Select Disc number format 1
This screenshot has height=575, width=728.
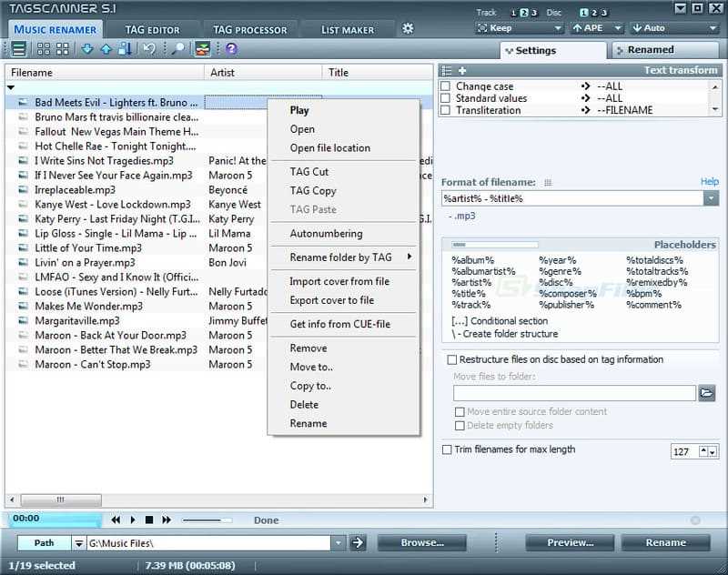click(x=583, y=13)
